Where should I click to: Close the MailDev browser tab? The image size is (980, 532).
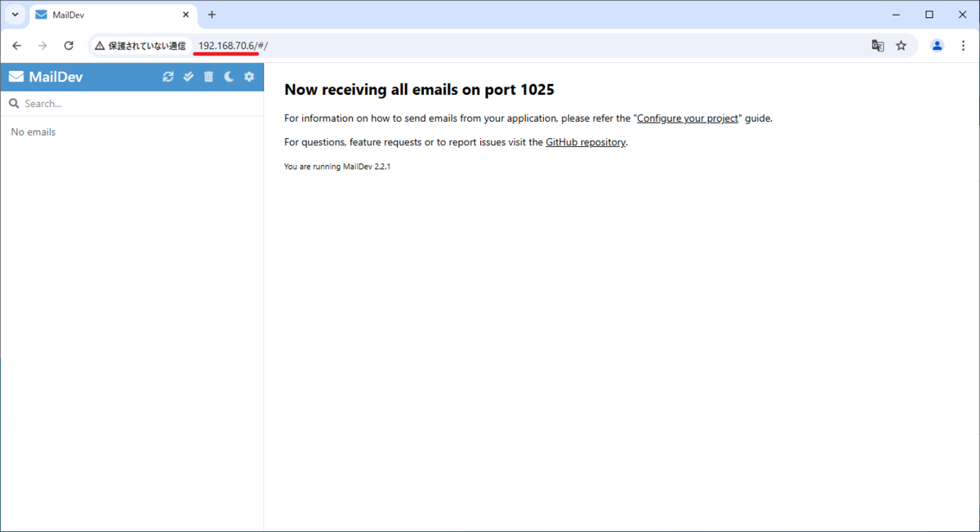point(185,15)
